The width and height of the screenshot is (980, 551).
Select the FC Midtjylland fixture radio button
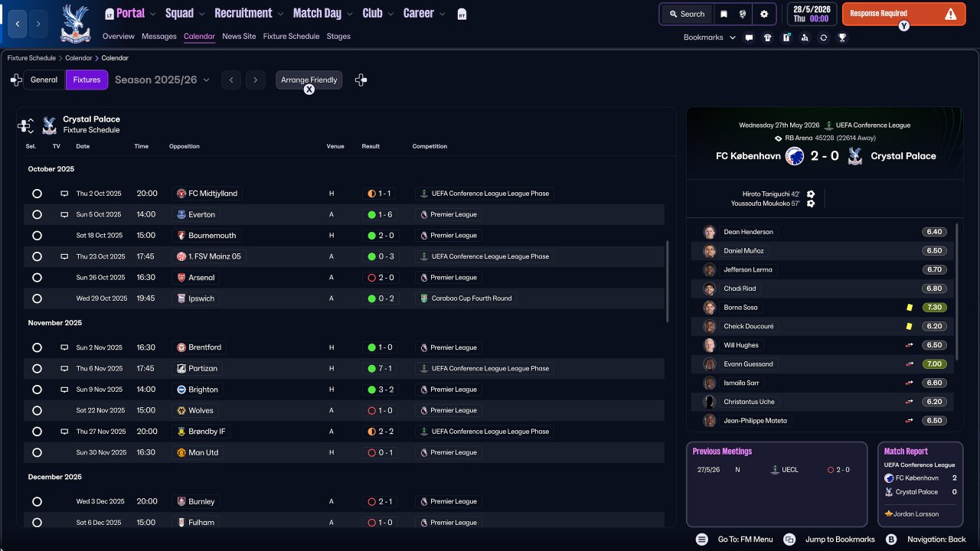37,194
